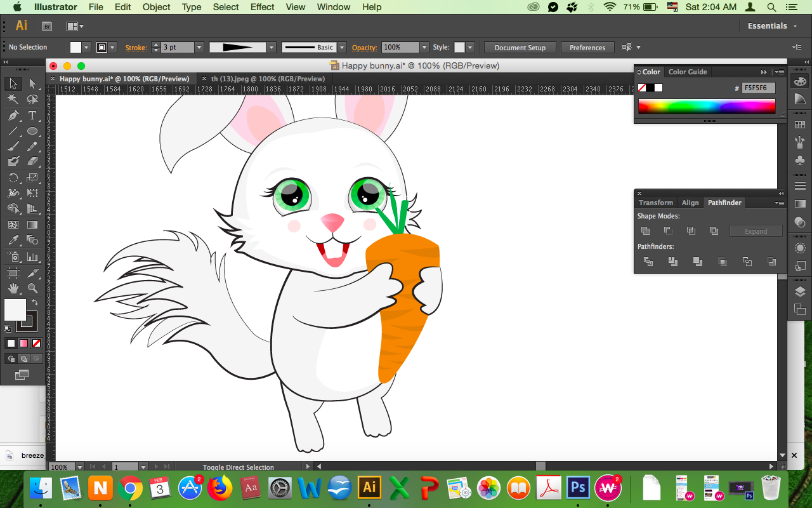Select the Lasso tool
812x508 pixels.
click(x=32, y=100)
